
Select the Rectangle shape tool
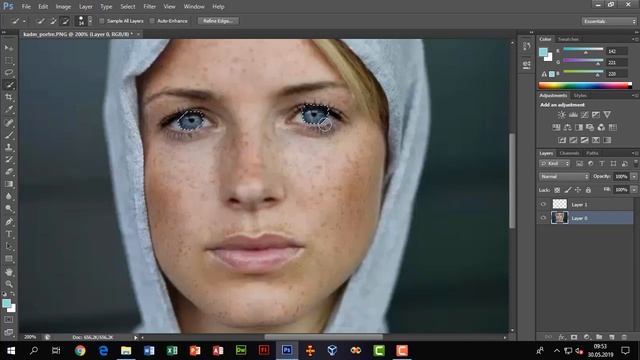point(9,259)
